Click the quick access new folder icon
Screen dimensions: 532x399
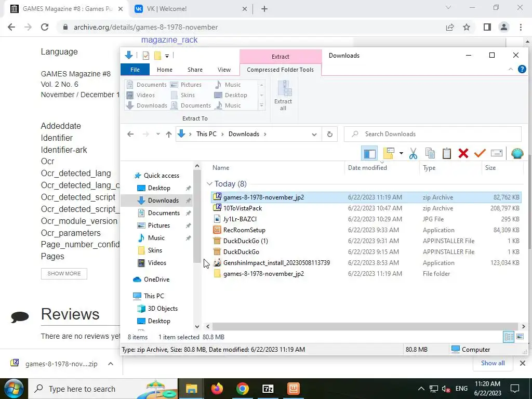pos(157,55)
